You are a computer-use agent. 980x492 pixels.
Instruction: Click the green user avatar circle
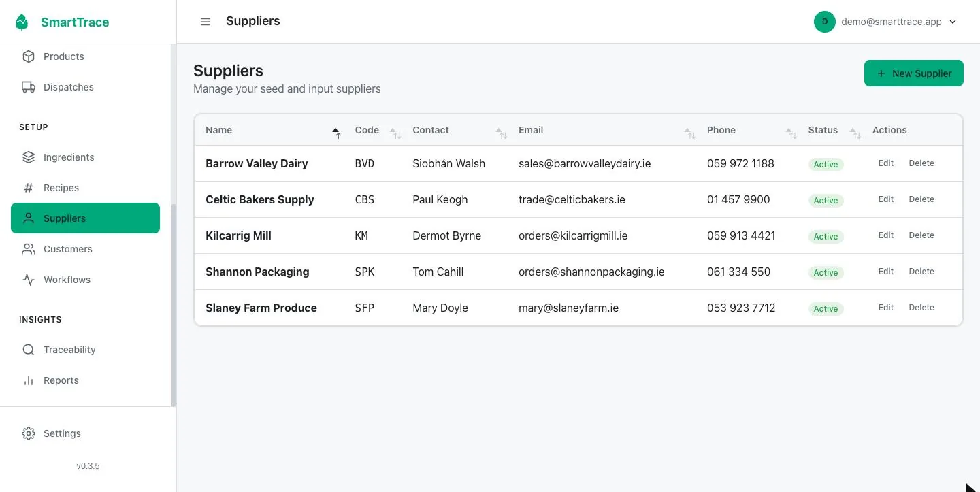pyautogui.click(x=825, y=22)
